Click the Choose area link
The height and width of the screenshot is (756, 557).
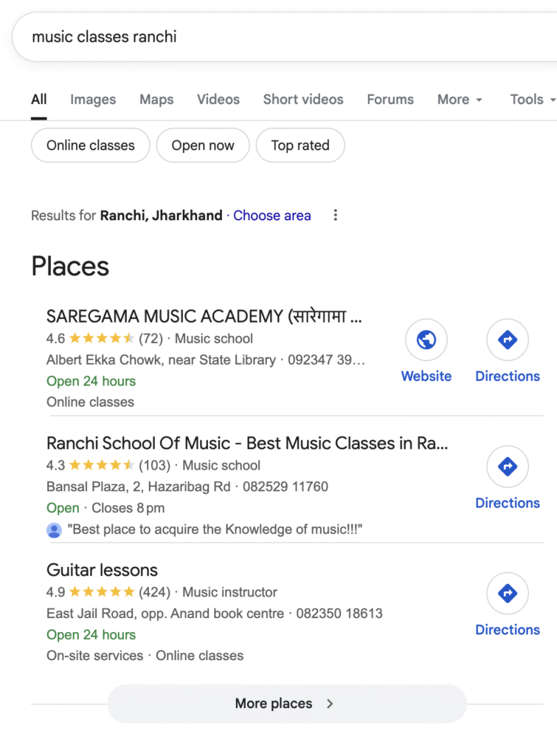pos(272,216)
